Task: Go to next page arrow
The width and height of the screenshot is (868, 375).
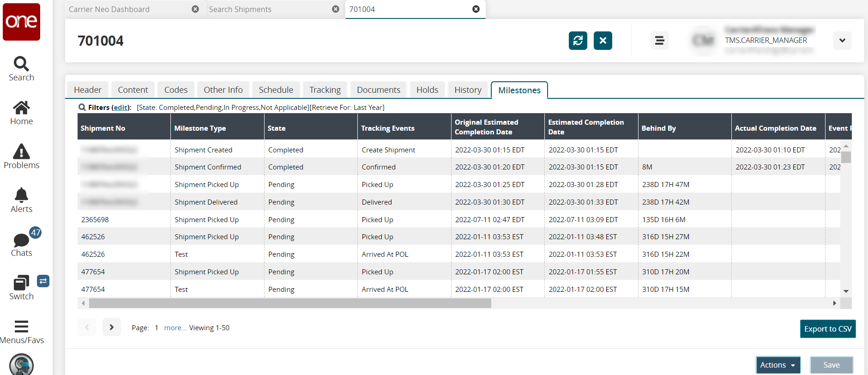Action: pyautogui.click(x=111, y=327)
